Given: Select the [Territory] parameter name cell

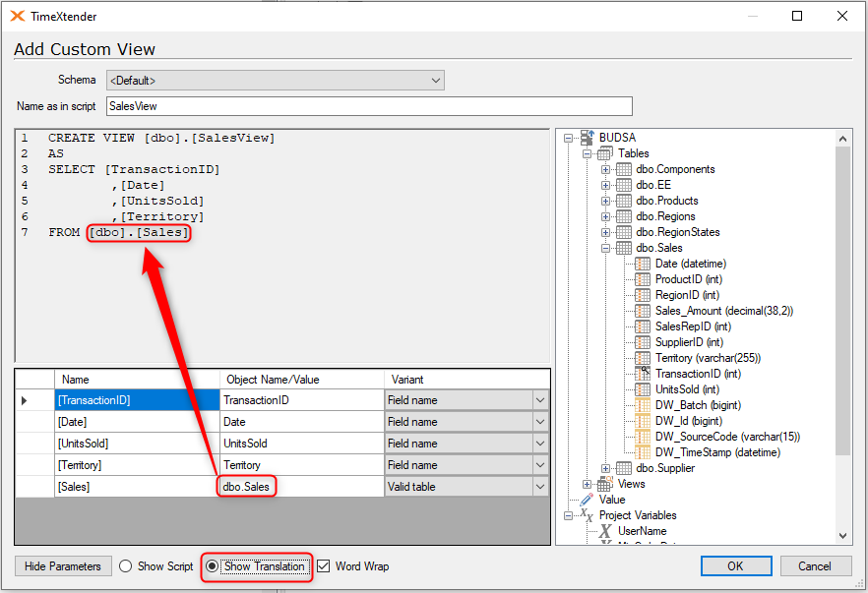Looking at the screenshot, I should pos(137,465).
